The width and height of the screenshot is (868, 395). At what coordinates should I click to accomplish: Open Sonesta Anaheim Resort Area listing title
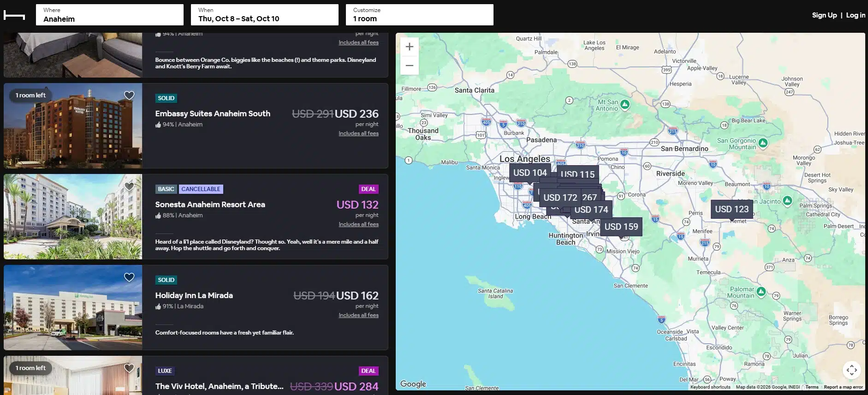pos(210,204)
